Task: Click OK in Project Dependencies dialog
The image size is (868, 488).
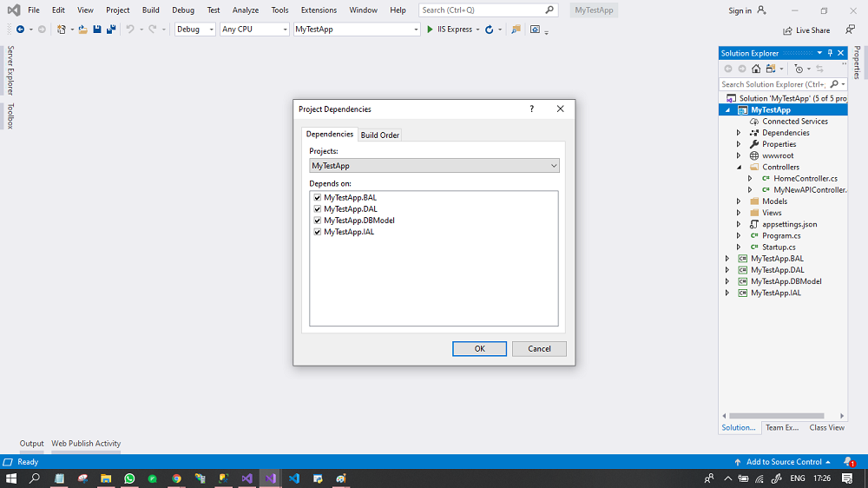Action: [479, 349]
